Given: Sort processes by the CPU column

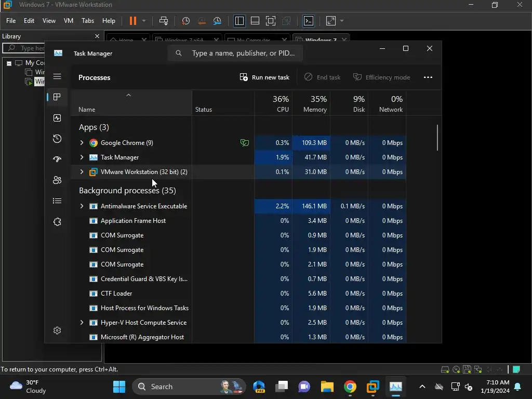Looking at the screenshot, I should (273, 104).
